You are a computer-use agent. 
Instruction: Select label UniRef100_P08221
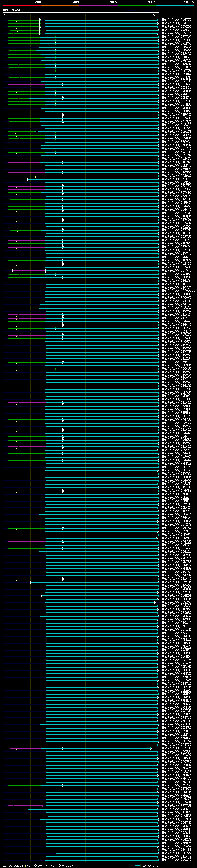[177, 128]
